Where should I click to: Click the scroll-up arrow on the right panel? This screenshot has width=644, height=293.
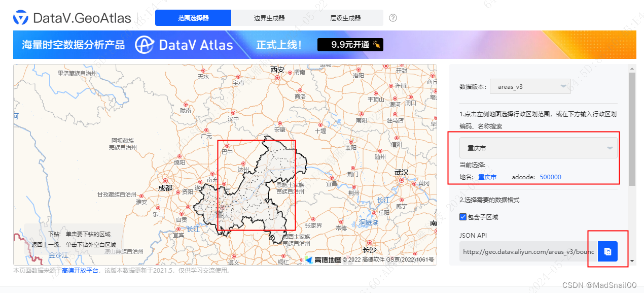click(632, 68)
